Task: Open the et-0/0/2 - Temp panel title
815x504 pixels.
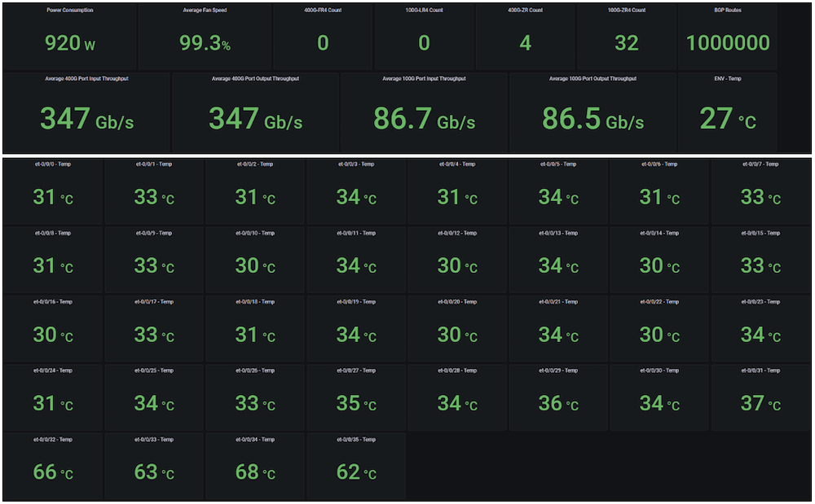Action: point(255,164)
